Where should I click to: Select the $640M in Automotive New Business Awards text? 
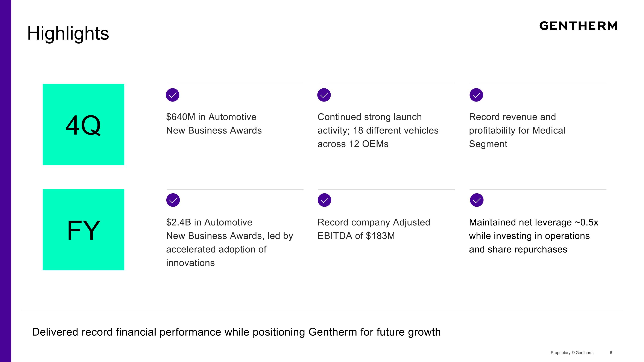(214, 124)
